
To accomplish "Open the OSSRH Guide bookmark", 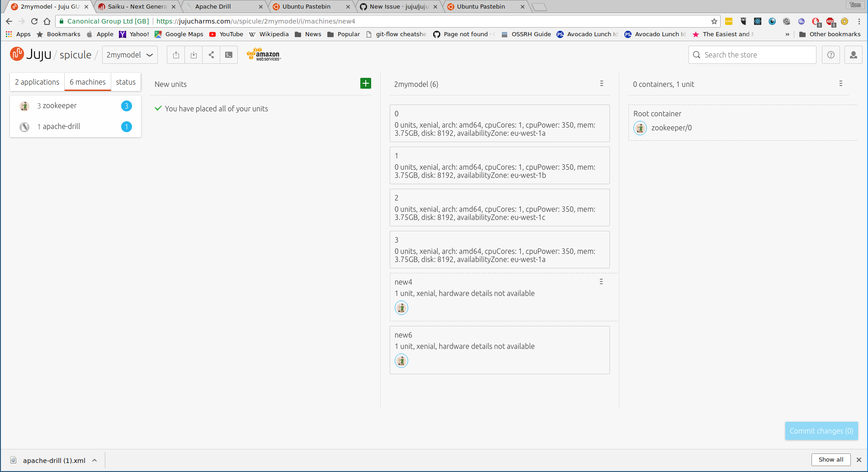I will coord(526,34).
